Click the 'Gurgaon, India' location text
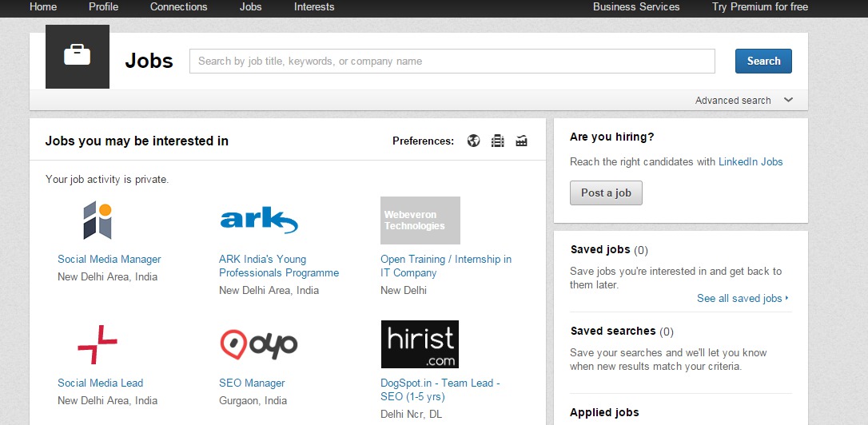 [253, 401]
